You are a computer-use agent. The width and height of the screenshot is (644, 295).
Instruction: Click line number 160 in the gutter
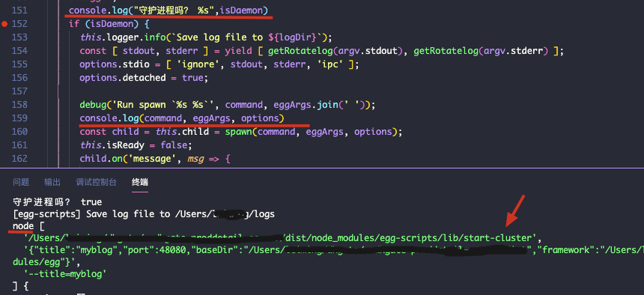(19, 132)
